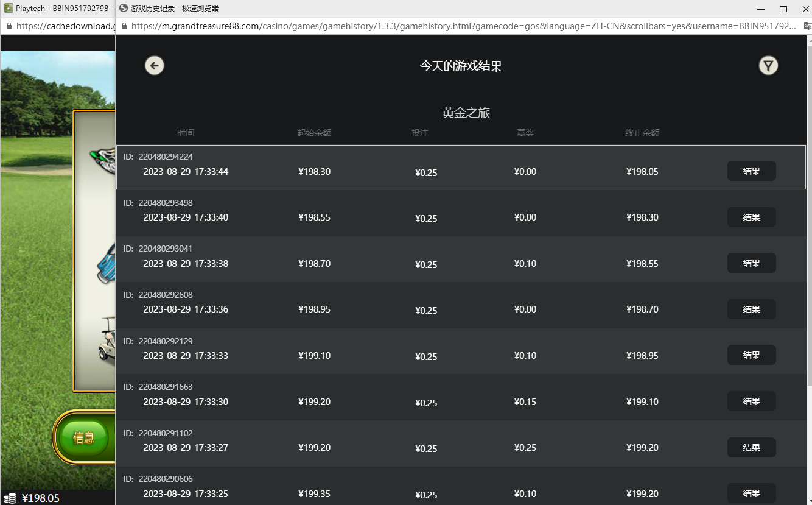Click timestamp 2023-08-29 17:33:30
The width and height of the screenshot is (812, 505).
click(x=186, y=402)
